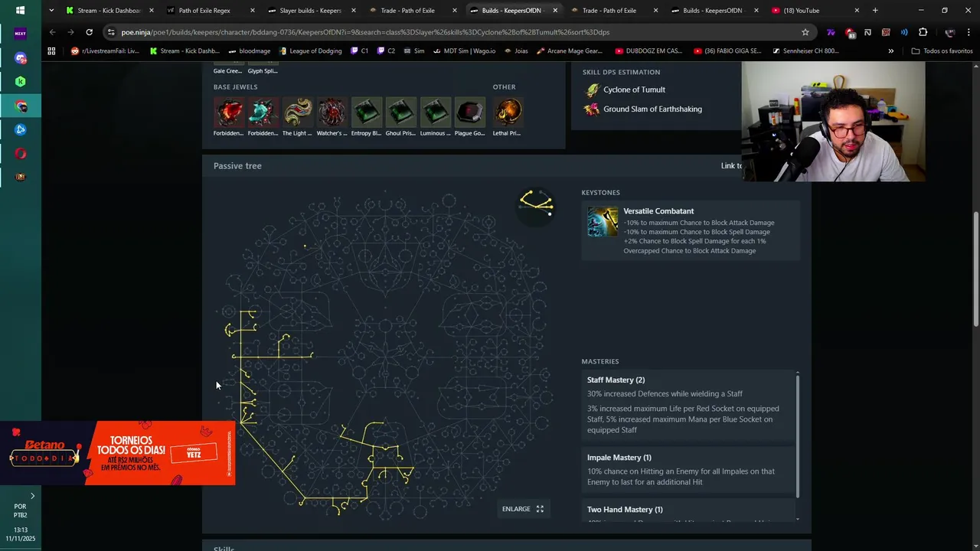Show hidden system tray icons arrow
The height and width of the screenshot is (551, 980).
coord(32,496)
